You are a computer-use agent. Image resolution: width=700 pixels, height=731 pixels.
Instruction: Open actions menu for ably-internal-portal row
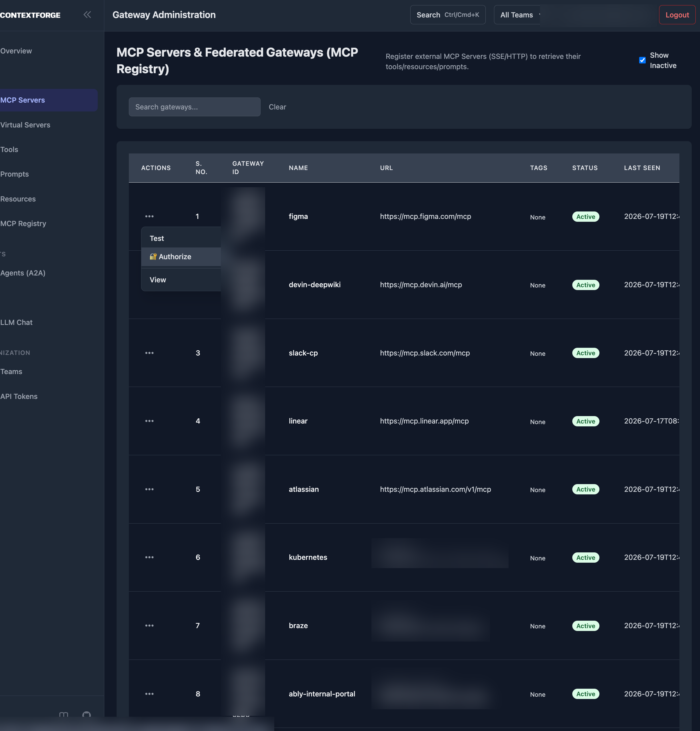(x=149, y=694)
